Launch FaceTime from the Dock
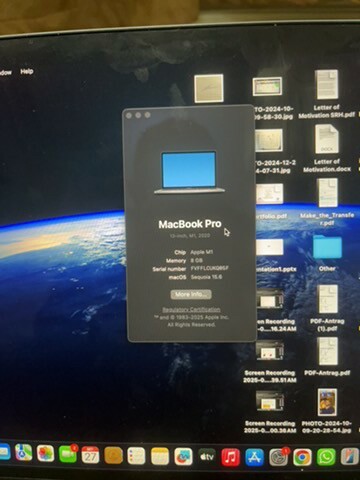This screenshot has height=480, width=360. pos(68,454)
